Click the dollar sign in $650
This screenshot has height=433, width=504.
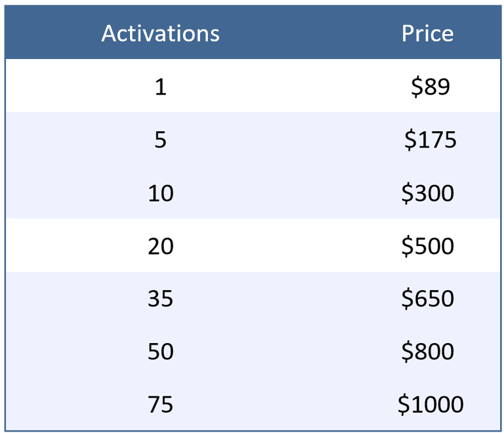tap(408, 299)
